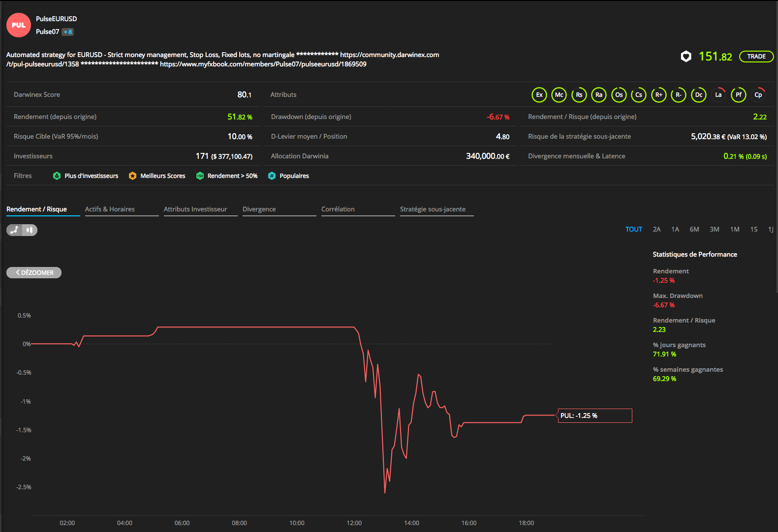Click % jours gagnants value 71.91 %

click(x=664, y=354)
